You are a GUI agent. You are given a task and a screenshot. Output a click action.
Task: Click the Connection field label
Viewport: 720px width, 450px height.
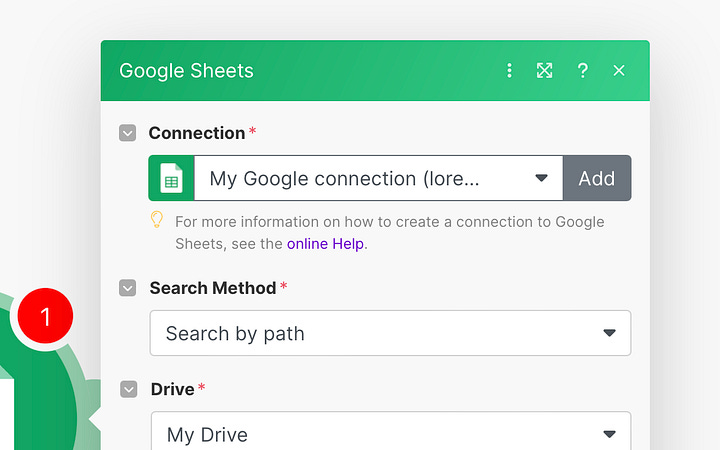197,133
